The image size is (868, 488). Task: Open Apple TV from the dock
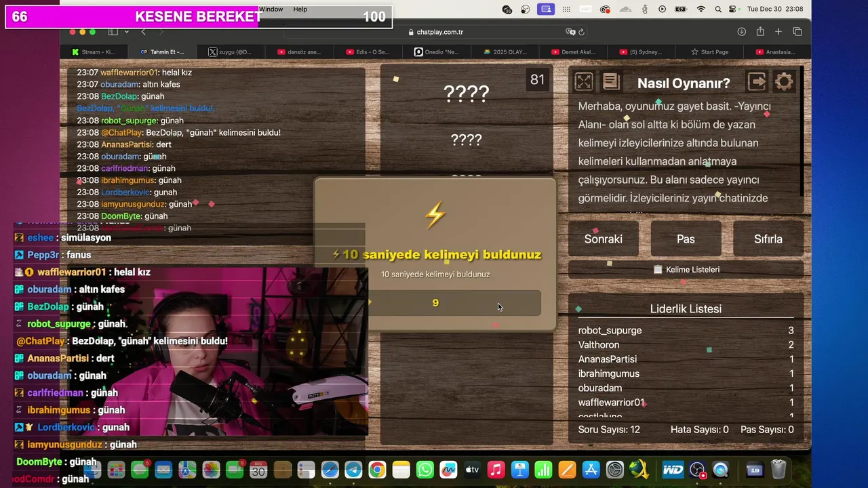coord(473,470)
